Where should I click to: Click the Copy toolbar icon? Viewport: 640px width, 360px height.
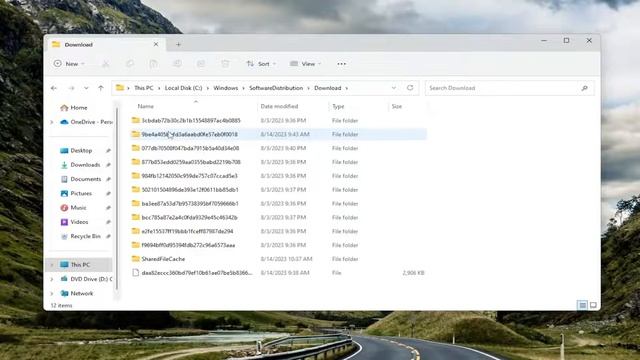click(130, 64)
